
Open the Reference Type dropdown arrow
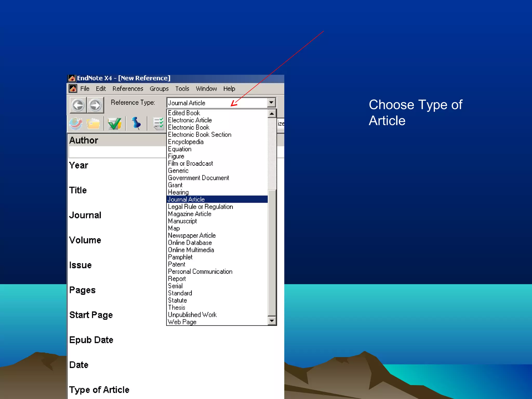click(271, 103)
